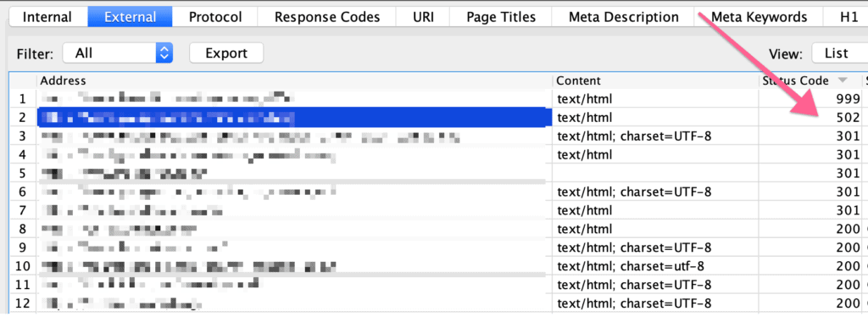
Task: Switch to the URI tab
Action: click(423, 17)
